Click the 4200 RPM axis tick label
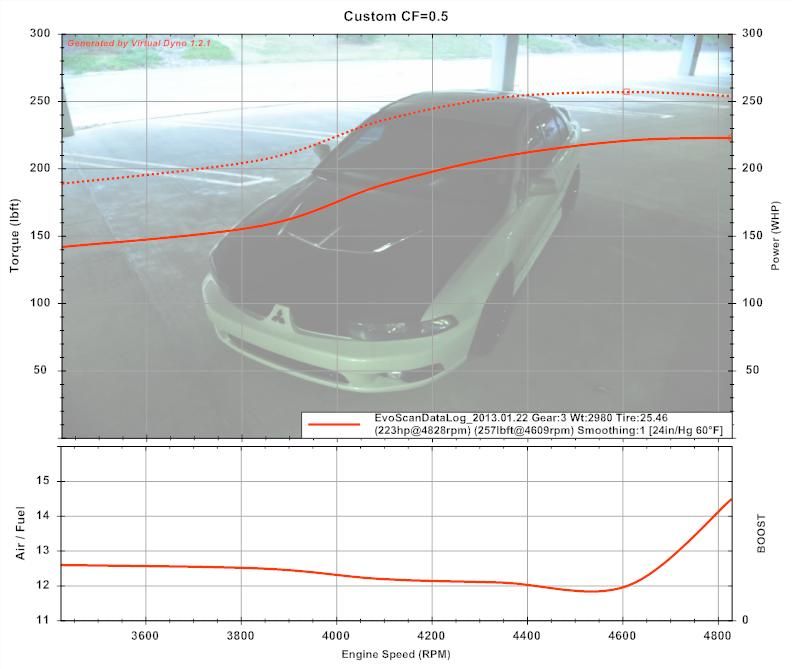This screenshot has width=792, height=669. click(x=431, y=635)
